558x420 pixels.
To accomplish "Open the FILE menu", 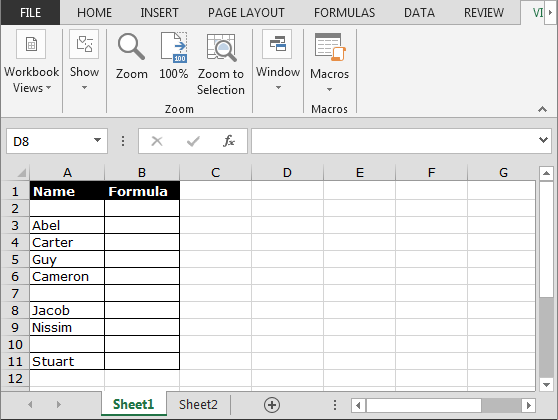I will 30,13.
